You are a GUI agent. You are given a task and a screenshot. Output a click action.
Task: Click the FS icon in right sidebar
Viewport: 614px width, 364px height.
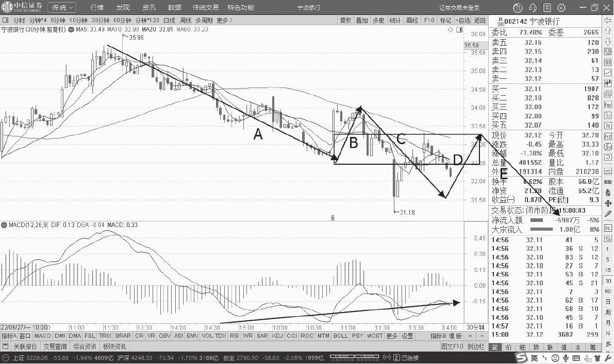pos(608,228)
